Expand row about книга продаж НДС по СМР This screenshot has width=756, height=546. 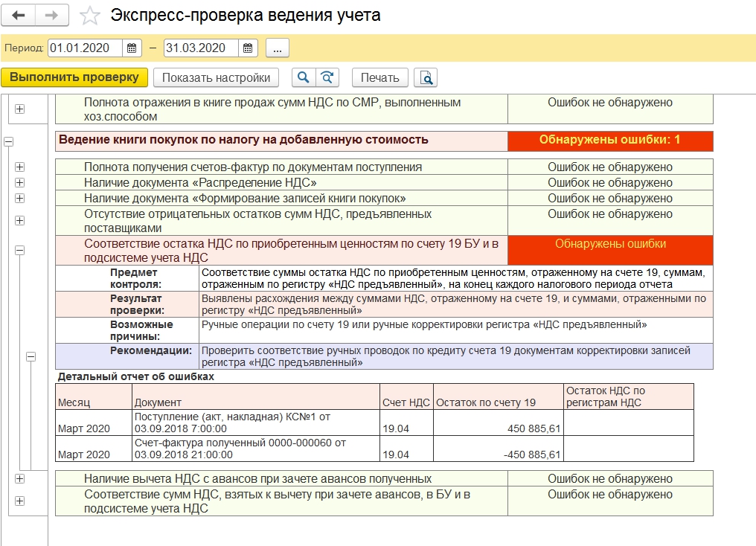[x=20, y=109]
